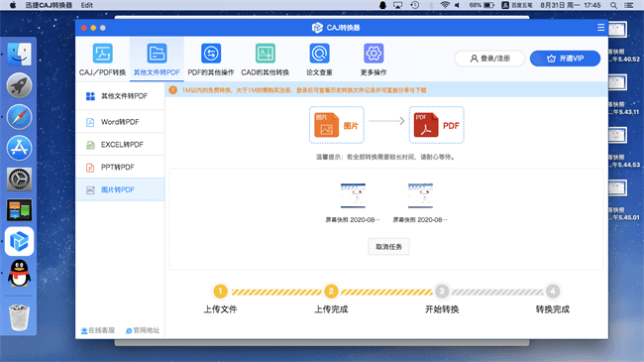Screen dimensions: 644x362
Task: Click the 开通VIP button
Action: coord(565,59)
